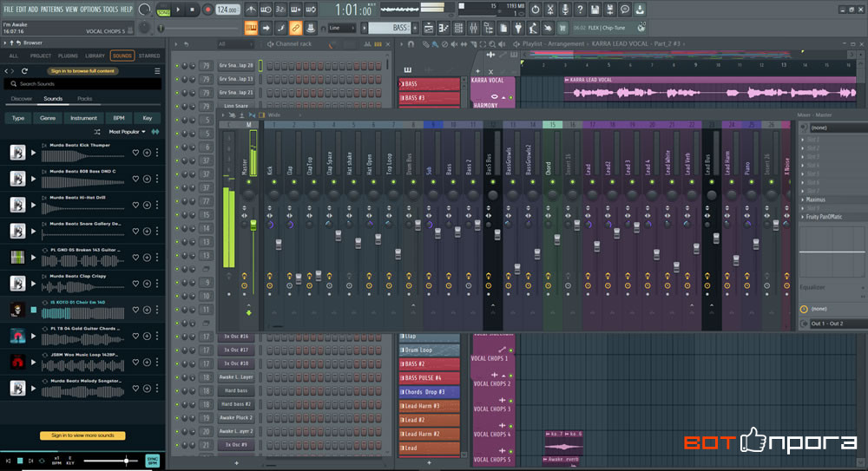
Task: Click the magnet snap icon in playlist toolbar
Action: point(411,44)
